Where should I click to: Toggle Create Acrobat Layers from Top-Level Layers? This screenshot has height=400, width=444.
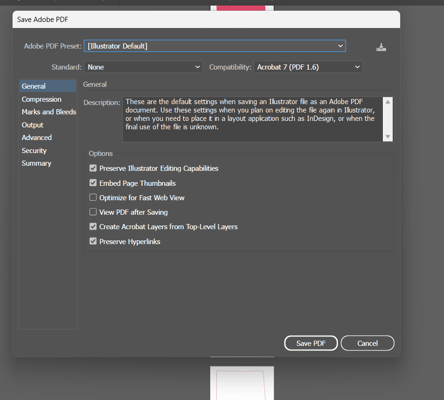pos(93,227)
